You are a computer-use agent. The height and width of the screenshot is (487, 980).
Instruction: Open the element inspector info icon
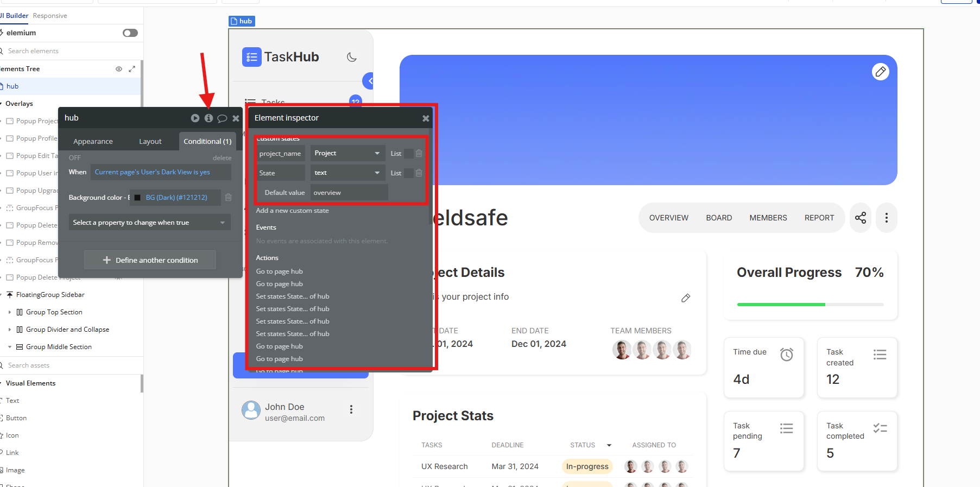208,118
